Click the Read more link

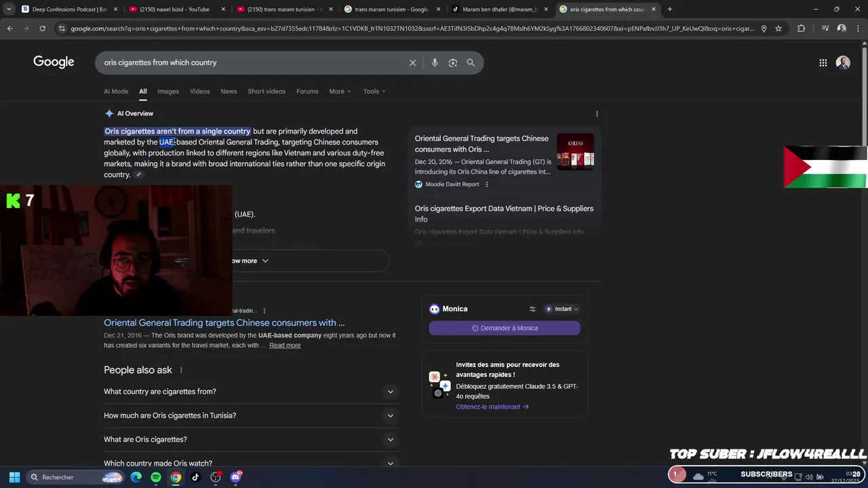(285, 346)
